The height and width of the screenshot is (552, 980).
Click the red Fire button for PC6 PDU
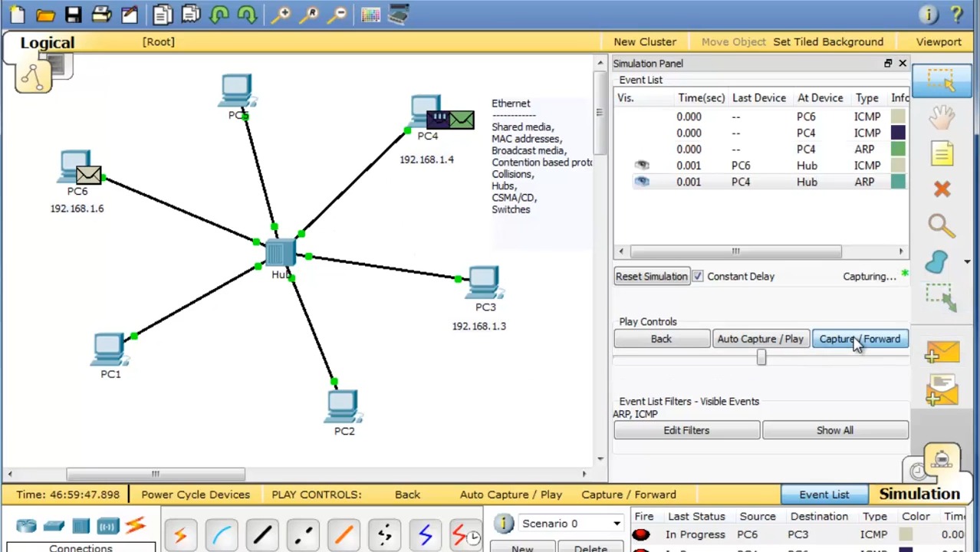[x=641, y=535]
